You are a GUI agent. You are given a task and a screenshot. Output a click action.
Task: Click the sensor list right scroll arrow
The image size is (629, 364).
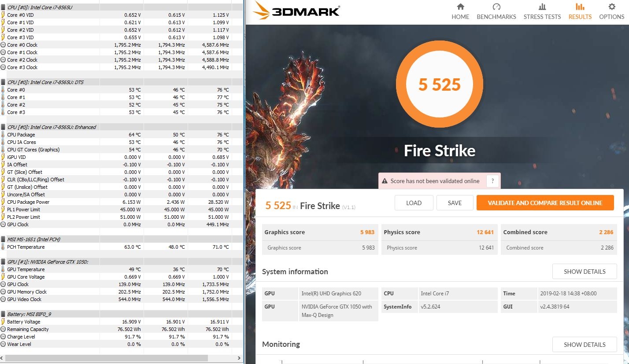coord(240,358)
